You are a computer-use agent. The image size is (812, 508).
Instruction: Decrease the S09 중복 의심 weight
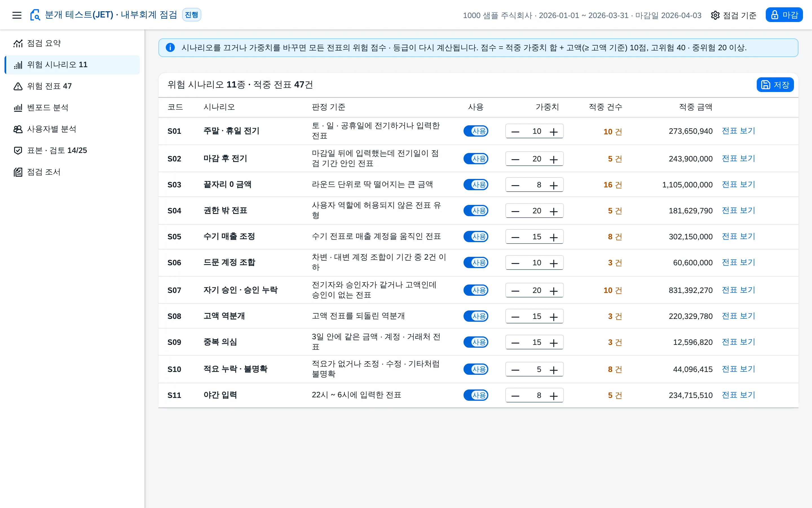coord(515,342)
